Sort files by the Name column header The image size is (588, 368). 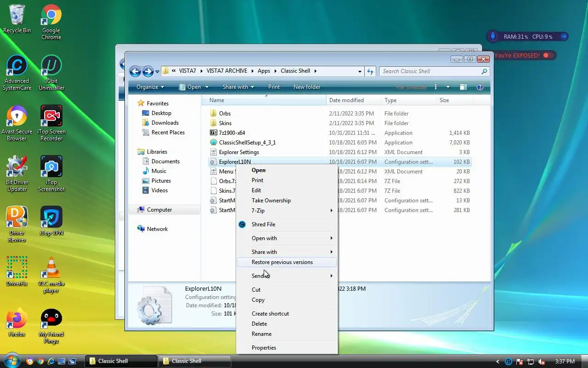tap(265, 100)
